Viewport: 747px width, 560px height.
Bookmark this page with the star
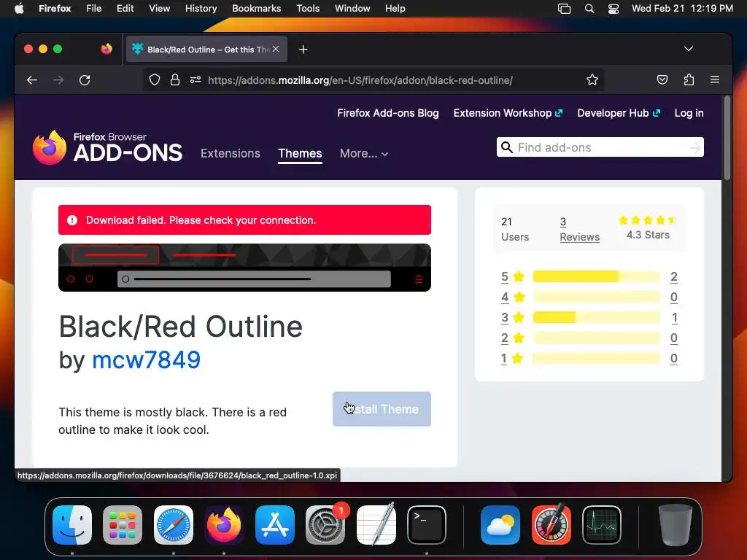[x=592, y=79]
